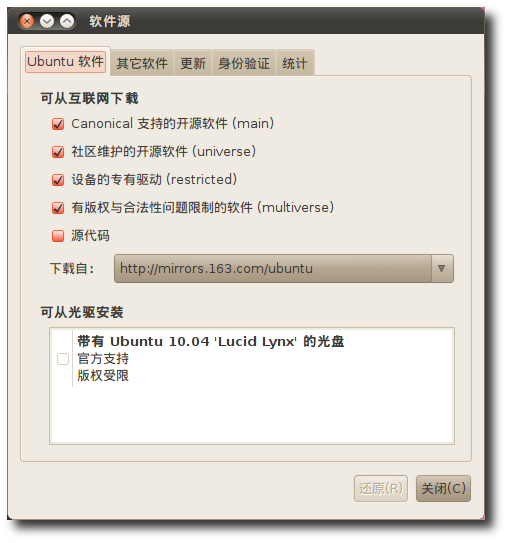The height and width of the screenshot is (543, 508).
Task: Select the mirrors.163.com server combo box
Action: pyautogui.click(x=284, y=268)
